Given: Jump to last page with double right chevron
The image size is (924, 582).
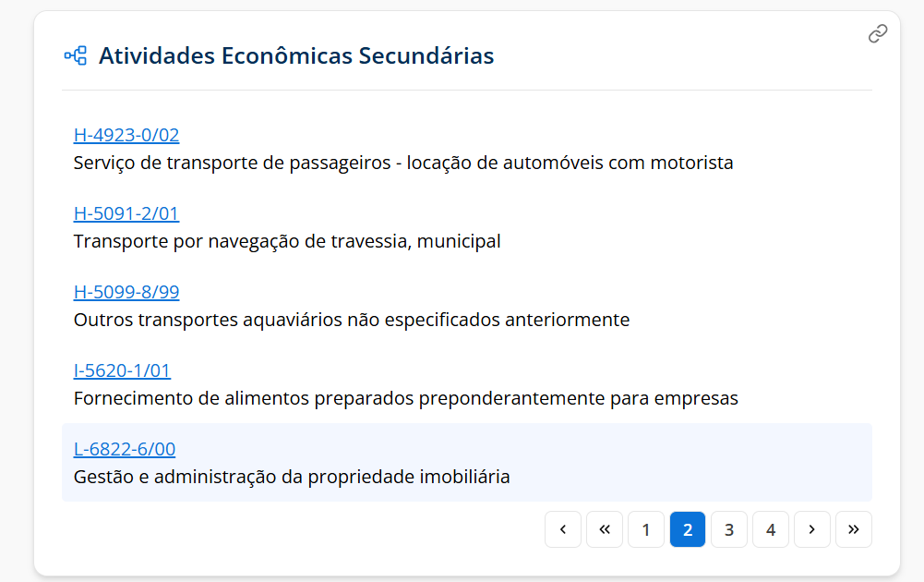Looking at the screenshot, I should (854, 529).
